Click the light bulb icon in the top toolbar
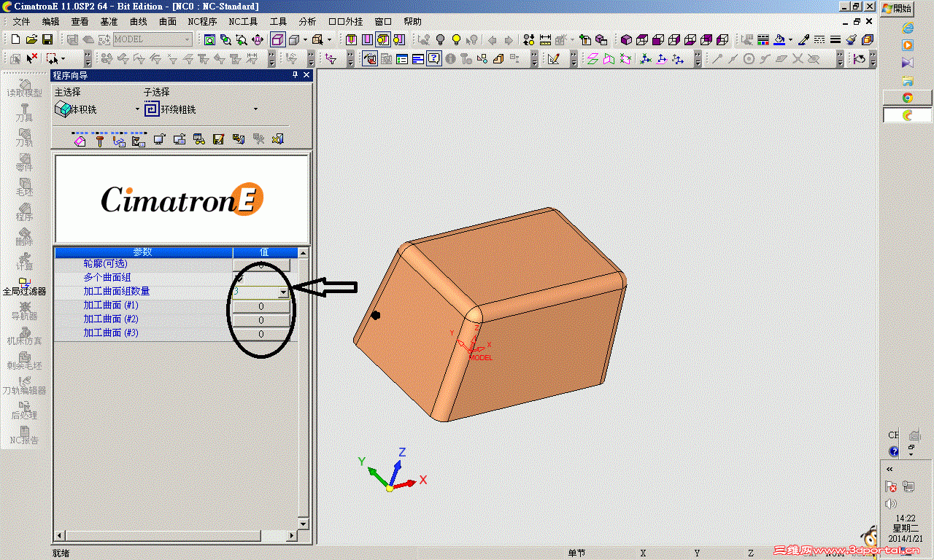This screenshot has height=560, width=934. (456, 39)
